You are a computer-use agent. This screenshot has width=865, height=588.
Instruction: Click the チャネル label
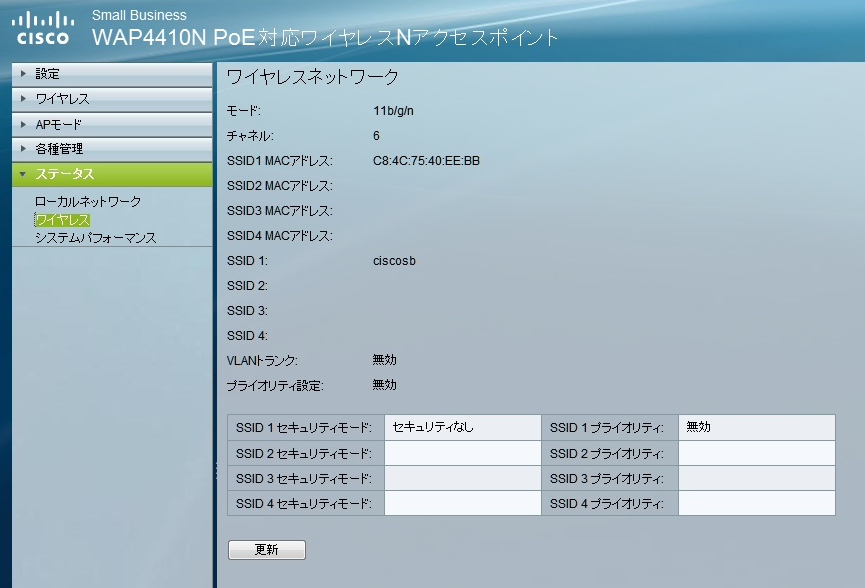click(x=250, y=136)
